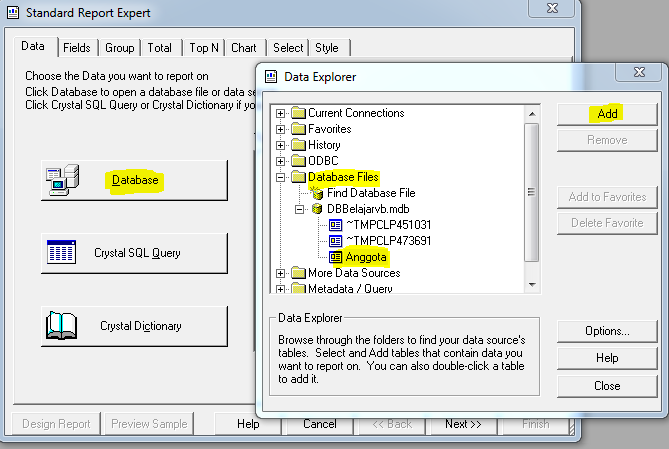Click the Database button label
669x449 pixels.
135,180
